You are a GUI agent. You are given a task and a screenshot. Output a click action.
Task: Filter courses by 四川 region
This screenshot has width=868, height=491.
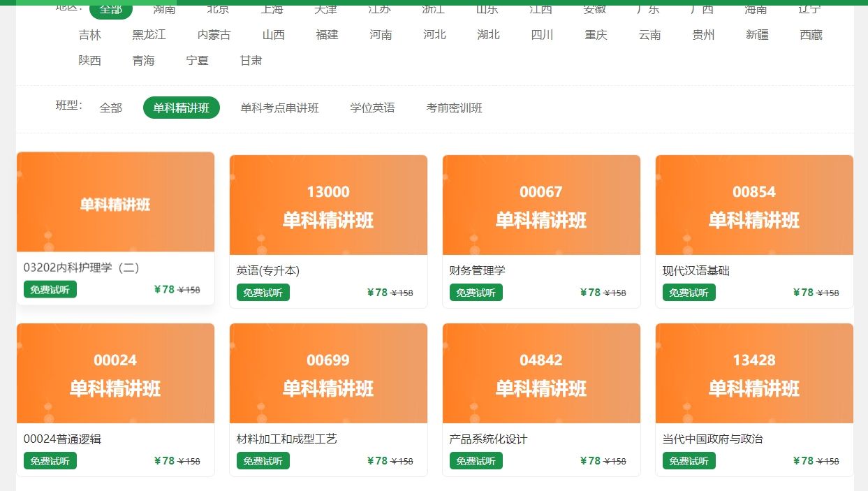(x=542, y=35)
